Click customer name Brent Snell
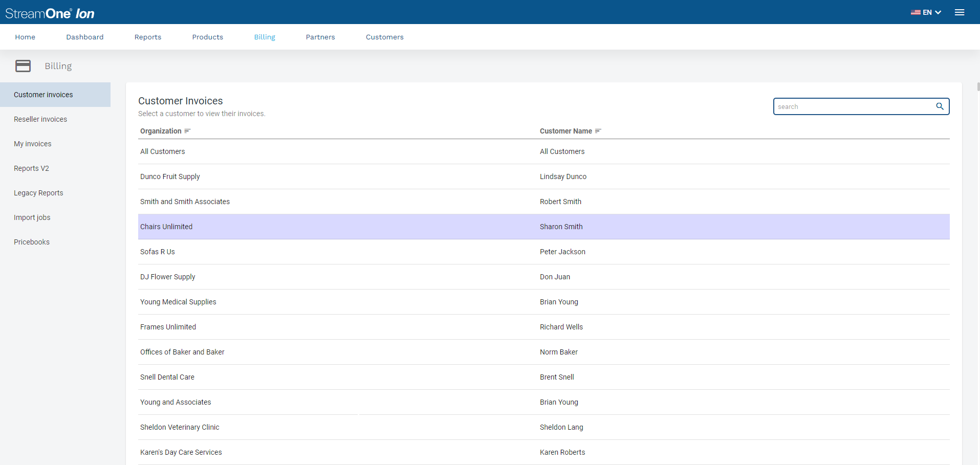This screenshot has height=465, width=980. (x=557, y=377)
